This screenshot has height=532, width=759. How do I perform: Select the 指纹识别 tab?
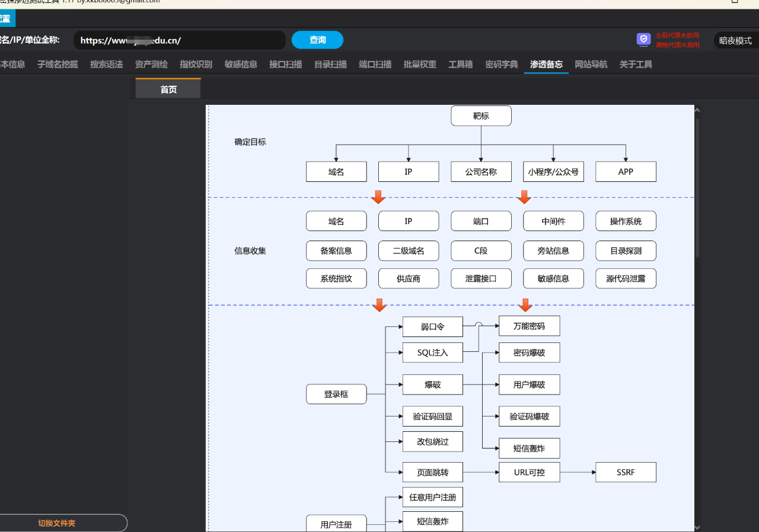pos(196,64)
